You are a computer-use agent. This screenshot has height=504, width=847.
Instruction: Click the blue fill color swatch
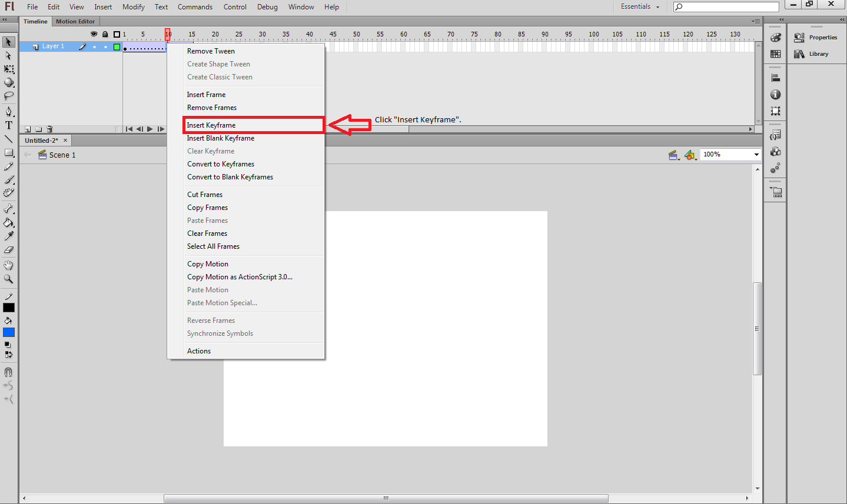click(x=9, y=332)
